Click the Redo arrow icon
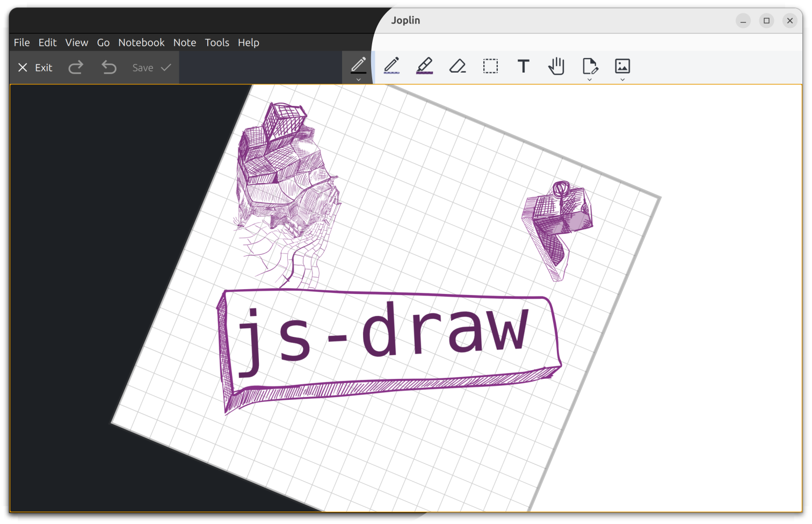This screenshot has height=524, width=812. pos(76,67)
